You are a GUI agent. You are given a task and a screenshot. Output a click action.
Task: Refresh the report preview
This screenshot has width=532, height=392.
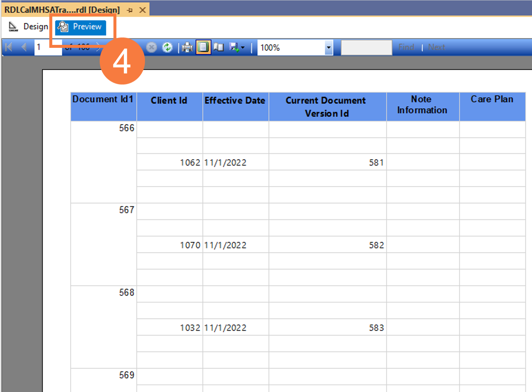click(x=167, y=47)
